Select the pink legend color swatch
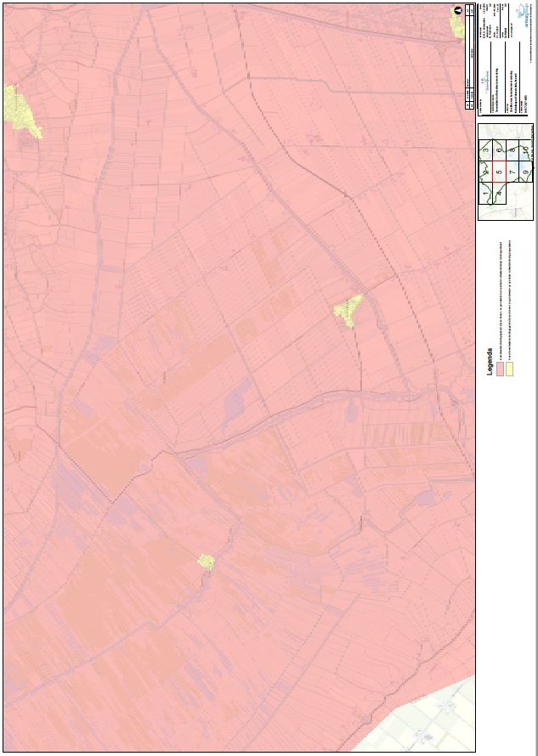The image size is (538, 756). click(x=501, y=370)
